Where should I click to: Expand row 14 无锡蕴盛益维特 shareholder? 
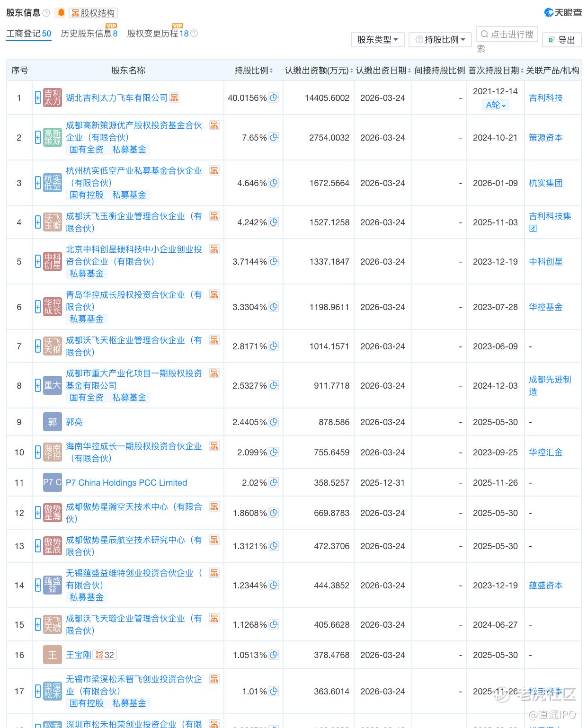tap(38, 586)
